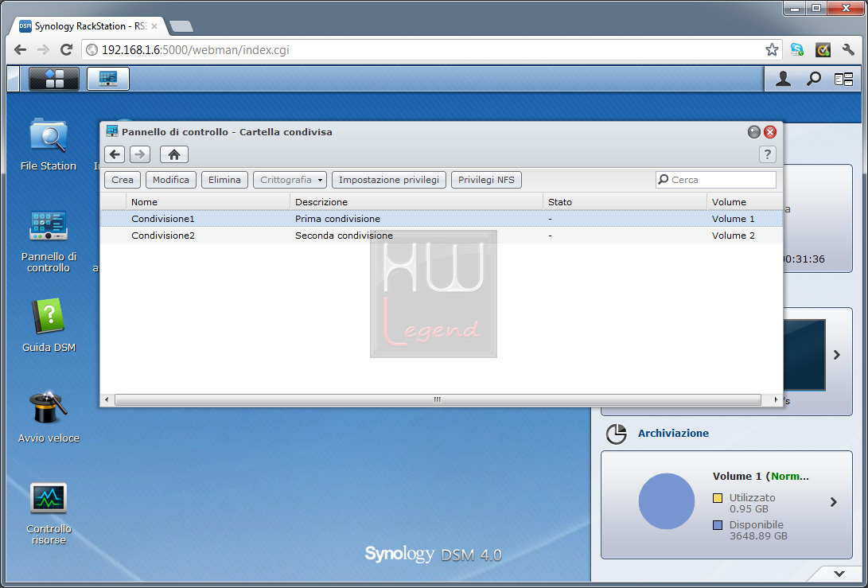Close the Cartella condivisa window
Image resolution: width=868 pixels, height=588 pixels.
[x=770, y=132]
